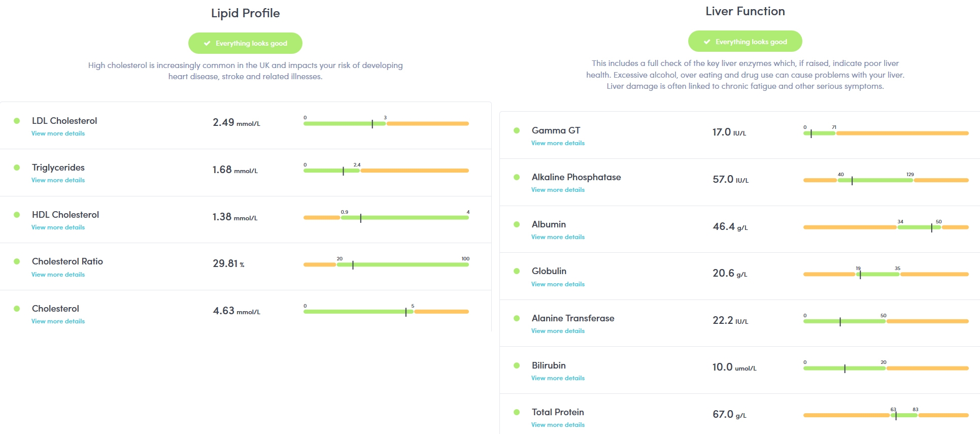The image size is (980, 434).
Task: Click the checkmark icon in Liver Function badge
Action: [x=707, y=42]
